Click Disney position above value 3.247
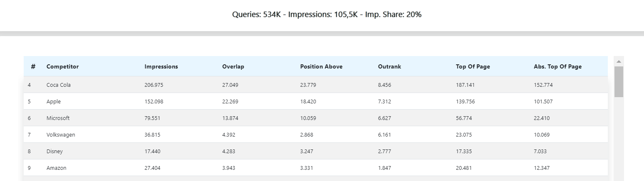 coord(307,151)
